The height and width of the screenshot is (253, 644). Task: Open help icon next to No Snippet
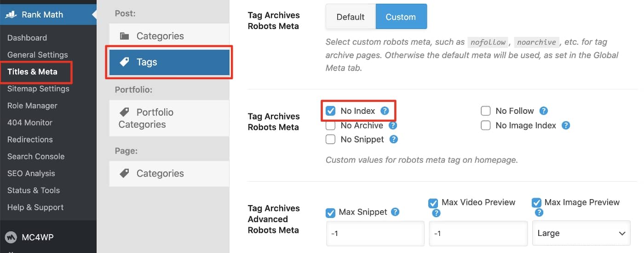tap(394, 139)
